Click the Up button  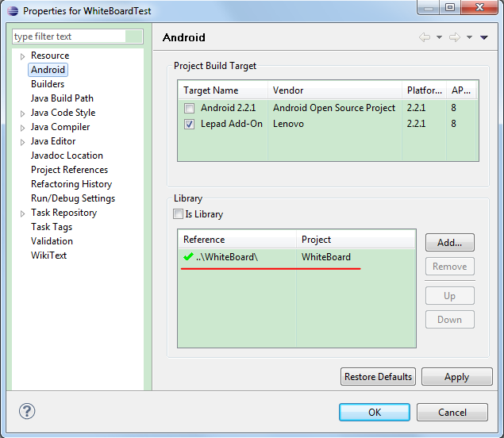coord(450,296)
